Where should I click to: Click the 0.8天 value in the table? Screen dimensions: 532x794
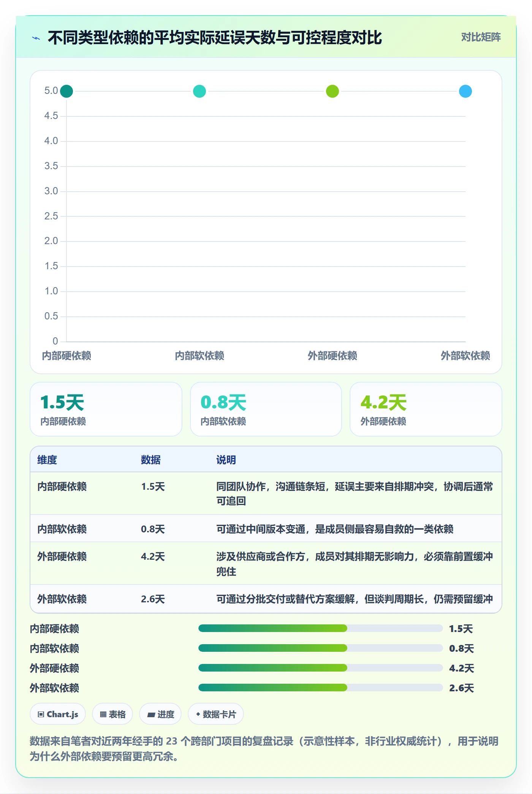(x=153, y=529)
